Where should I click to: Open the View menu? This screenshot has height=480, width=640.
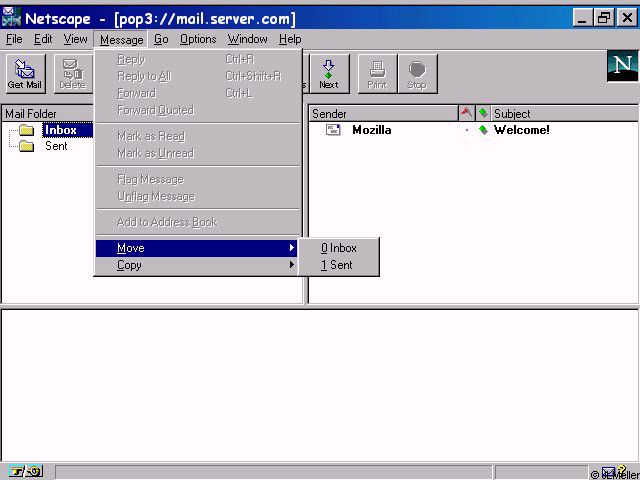coord(75,39)
